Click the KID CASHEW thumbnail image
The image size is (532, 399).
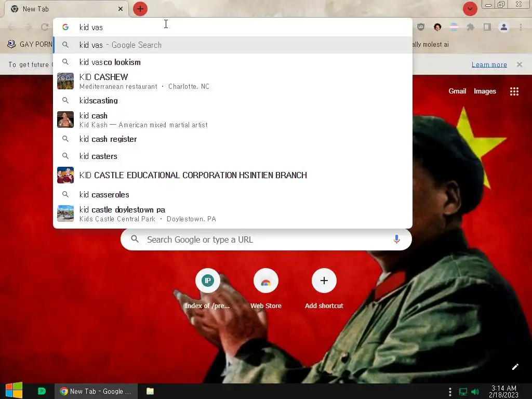tap(65, 81)
